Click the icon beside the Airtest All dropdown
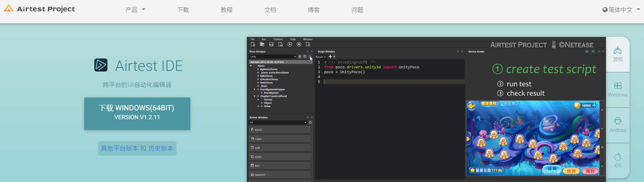 click(x=310, y=122)
